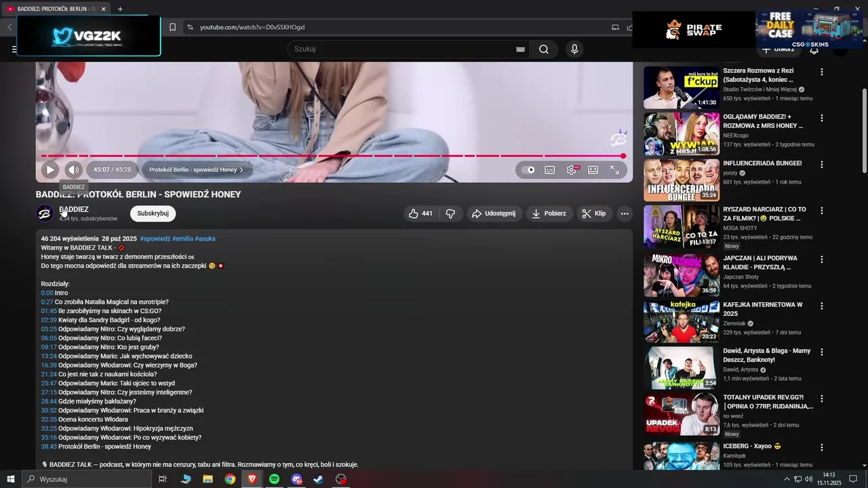868x488 pixels.
Task: Open KAFEJKA INTERNETOWA W 2025 thumbnail
Action: [682, 322]
